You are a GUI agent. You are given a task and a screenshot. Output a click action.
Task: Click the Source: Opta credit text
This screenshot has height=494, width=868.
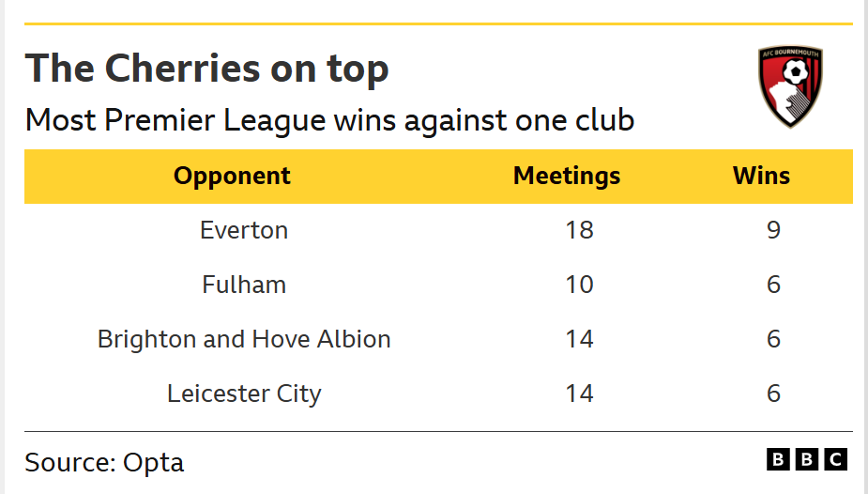click(104, 462)
